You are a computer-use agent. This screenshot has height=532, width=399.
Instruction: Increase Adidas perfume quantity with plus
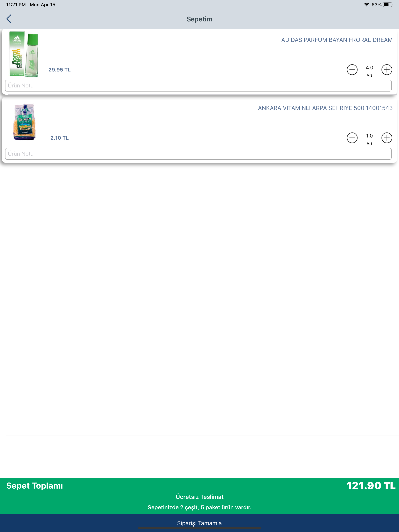pyautogui.click(x=387, y=70)
